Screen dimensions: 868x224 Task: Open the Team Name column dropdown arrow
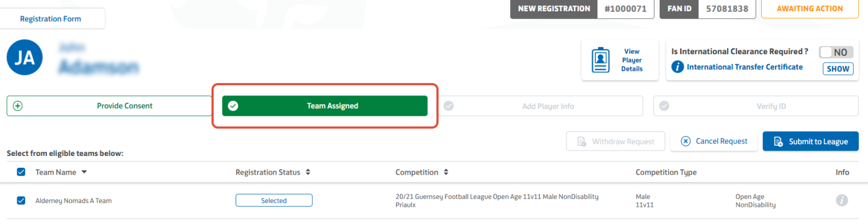[x=84, y=172]
